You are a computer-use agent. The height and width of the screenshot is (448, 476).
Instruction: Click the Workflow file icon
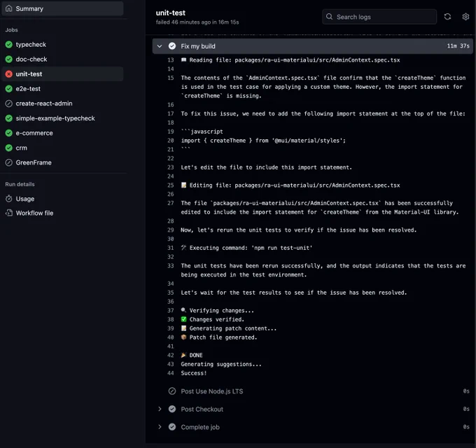[9, 213]
